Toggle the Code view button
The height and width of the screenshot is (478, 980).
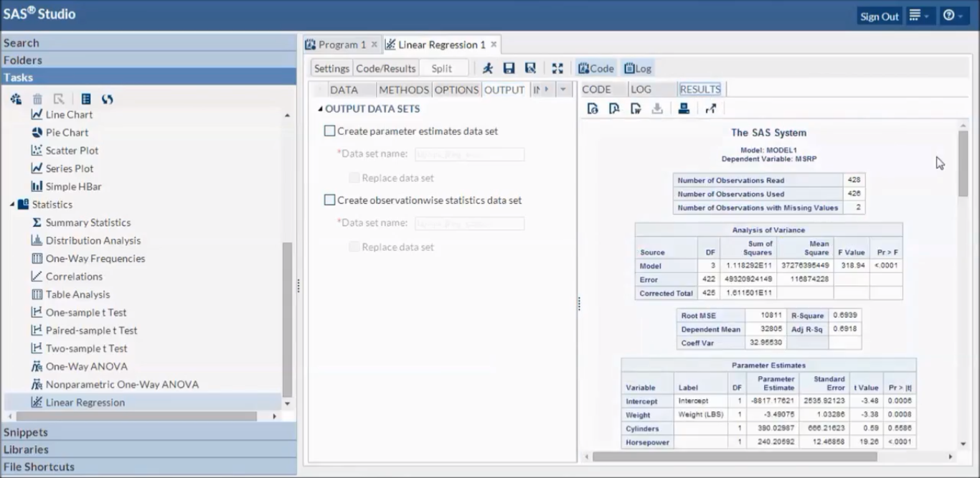pos(595,67)
